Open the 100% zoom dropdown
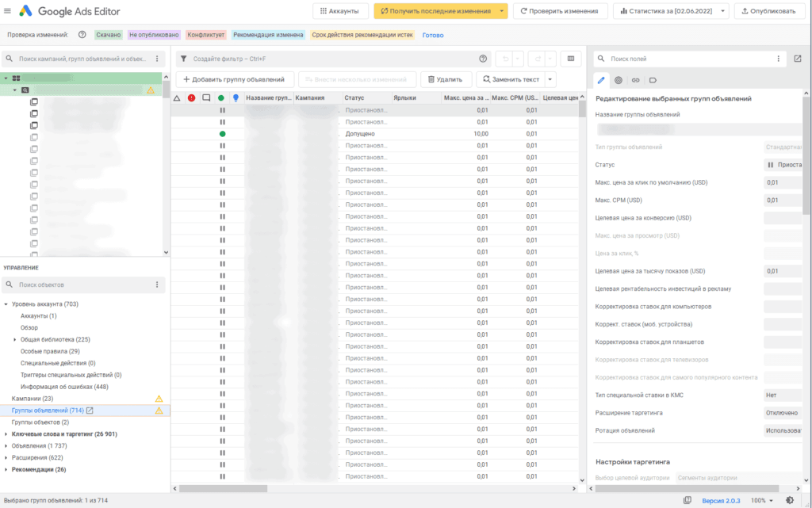812x508 pixels. [762, 500]
